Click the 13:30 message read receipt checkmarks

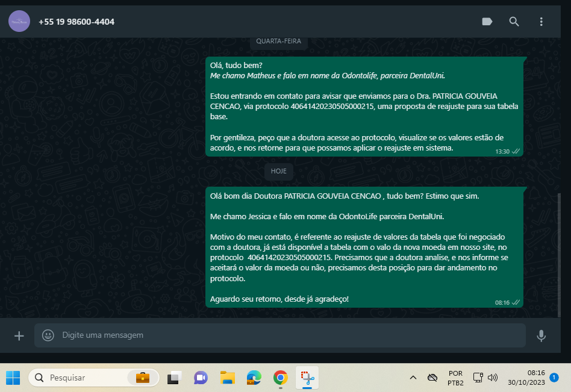(516, 151)
